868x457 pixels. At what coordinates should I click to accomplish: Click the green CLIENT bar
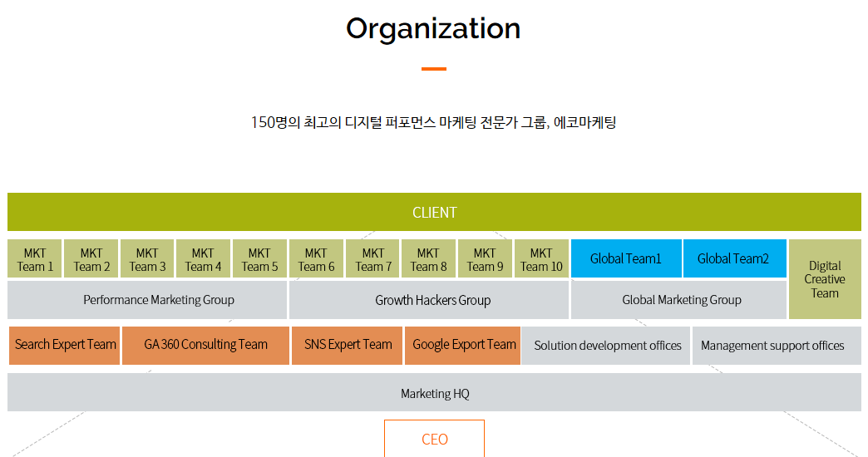click(x=434, y=212)
